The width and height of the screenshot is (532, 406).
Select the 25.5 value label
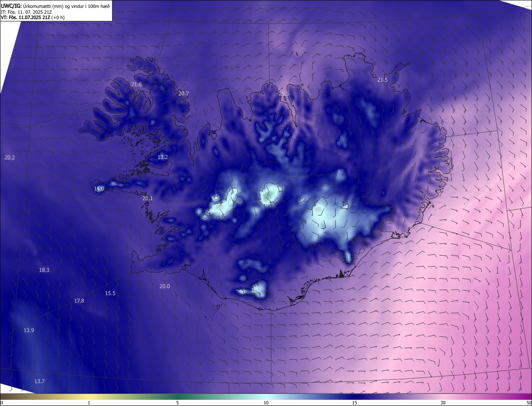(284, 93)
